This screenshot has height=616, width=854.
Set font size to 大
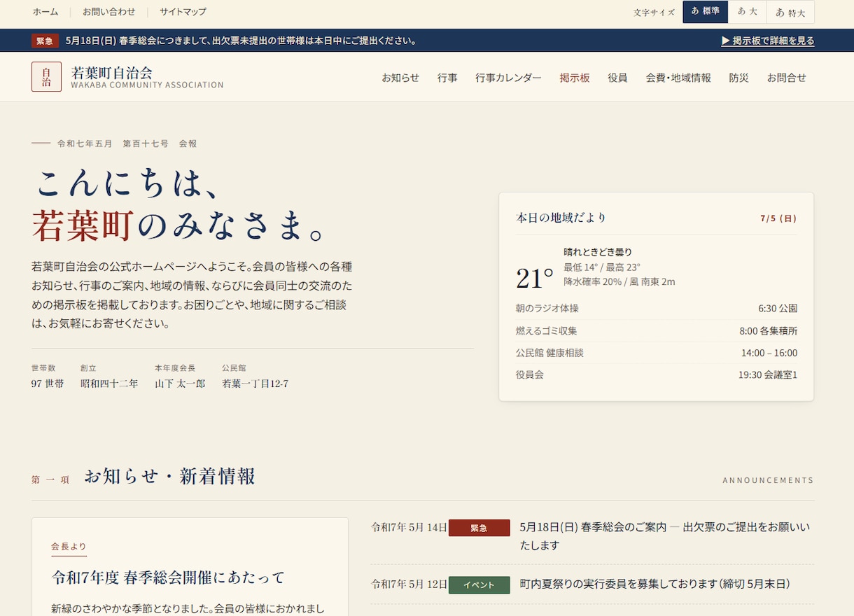[x=748, y=12]
